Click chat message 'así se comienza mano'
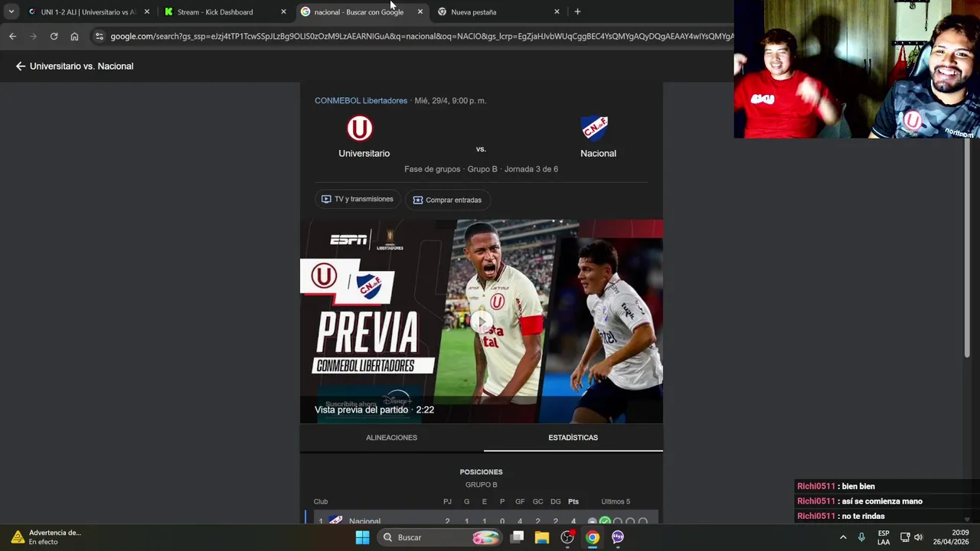The width and height of the screenshot is (980, 551). (x=882, y=501)
